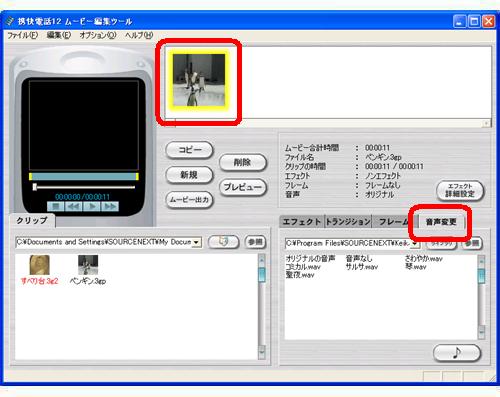Select サルサ.wav in the sound list
Viewport: 500px width, 397px height.
coord(362,267)
